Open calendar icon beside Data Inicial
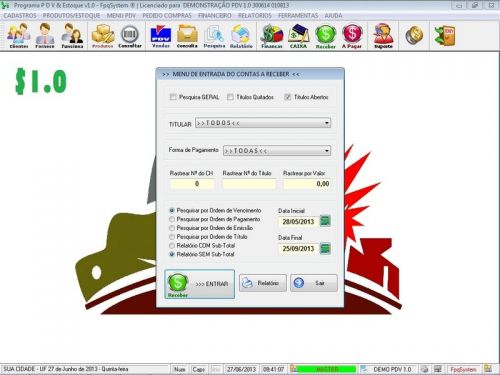Image resolution: width=500 pixels, height=375 pixels. pyautogui.click(x=325, y=221)
